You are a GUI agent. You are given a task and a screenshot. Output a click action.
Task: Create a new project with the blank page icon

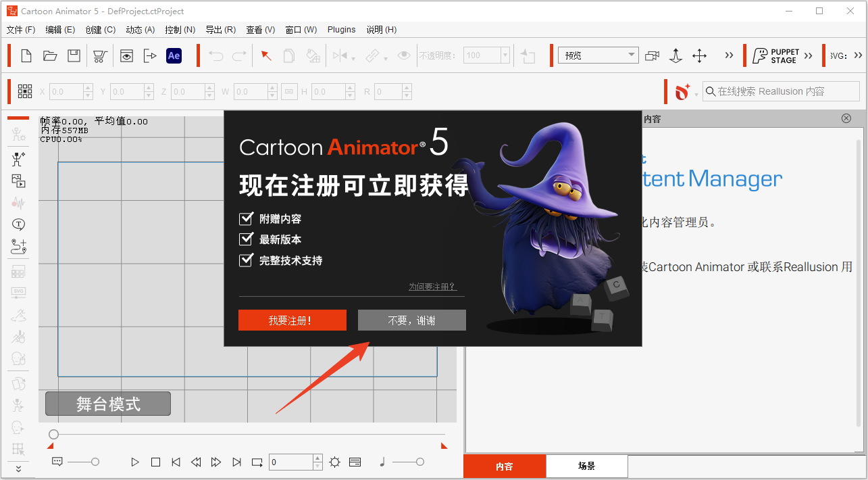pos(26,56)
